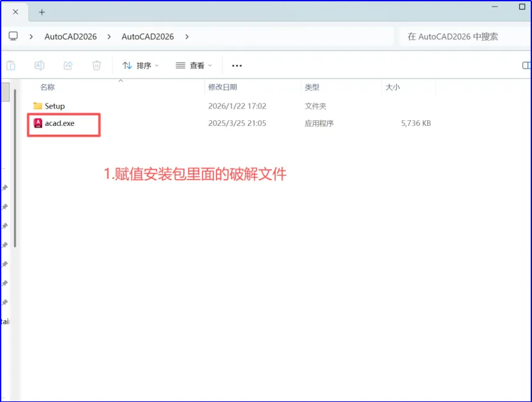This screenshot has height=402, width=532.
Task: Sort by 大小 column header
Action: click(x=393, y=88)
